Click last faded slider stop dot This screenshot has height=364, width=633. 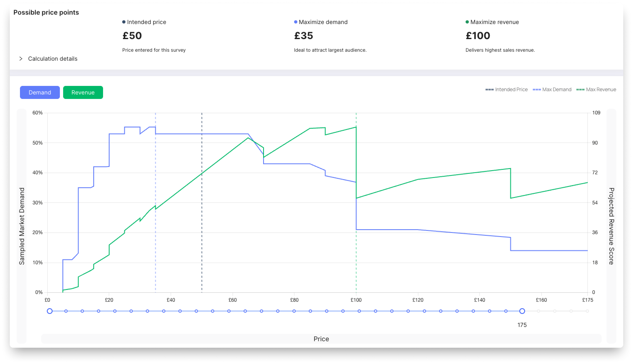point(587,311)
